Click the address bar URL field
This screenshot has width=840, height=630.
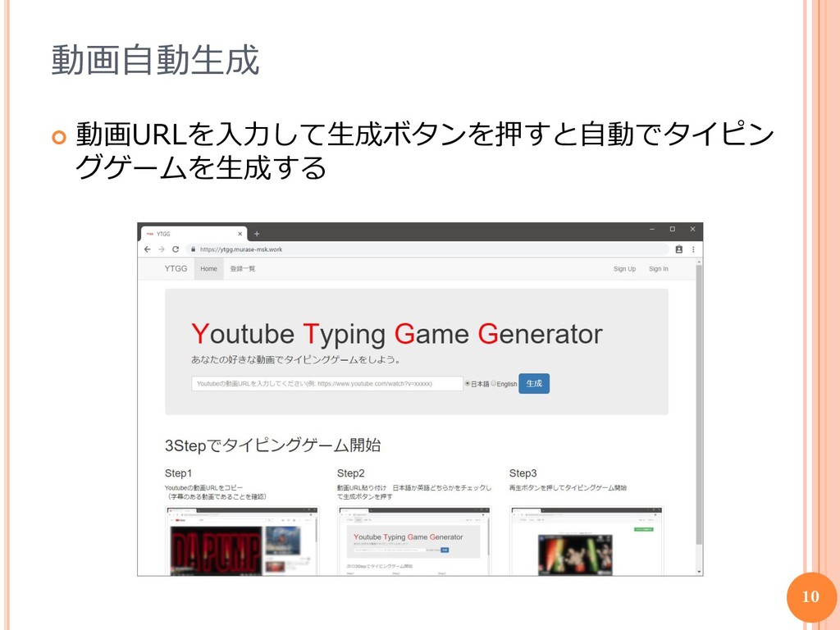pyautogui.click(x=428, y=249)
